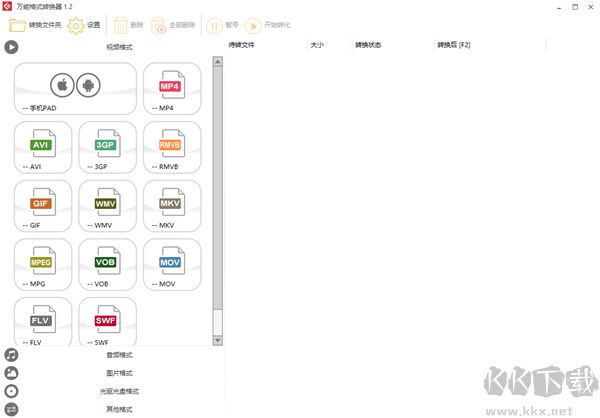Select the 手机PAD Apple/Android tile

point(75,89)
